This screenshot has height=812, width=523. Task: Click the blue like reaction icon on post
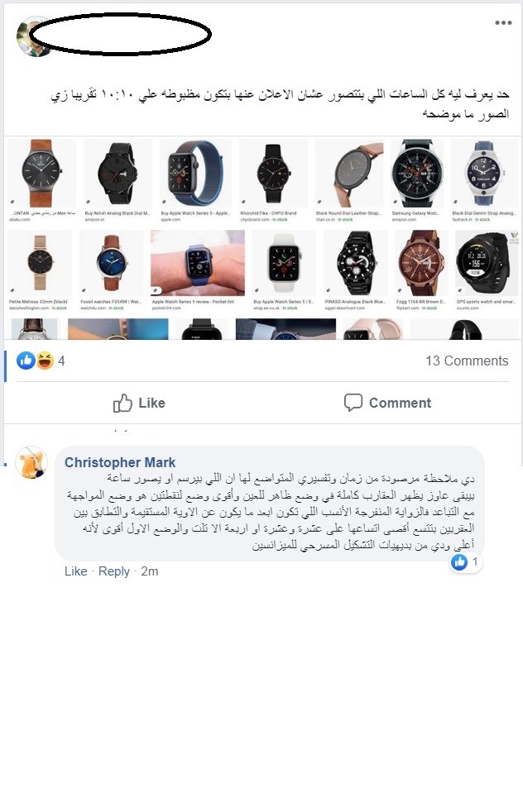26,361
